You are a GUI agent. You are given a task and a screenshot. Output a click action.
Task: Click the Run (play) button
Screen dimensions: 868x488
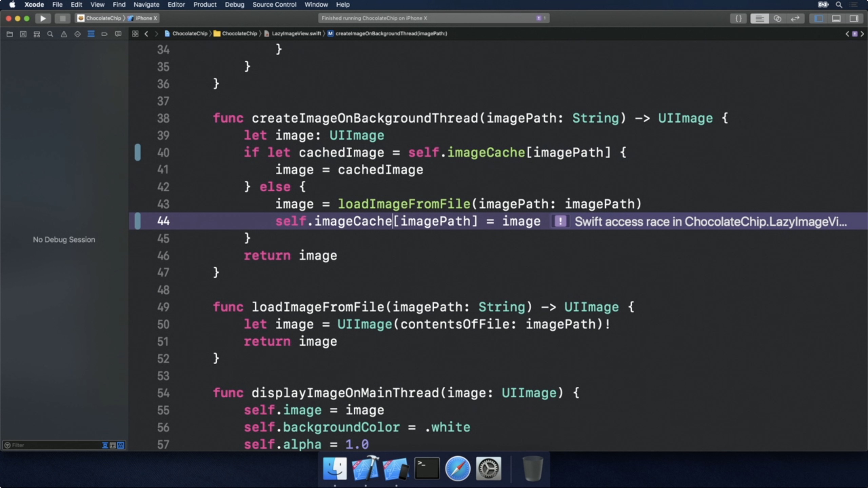[43, 18]
